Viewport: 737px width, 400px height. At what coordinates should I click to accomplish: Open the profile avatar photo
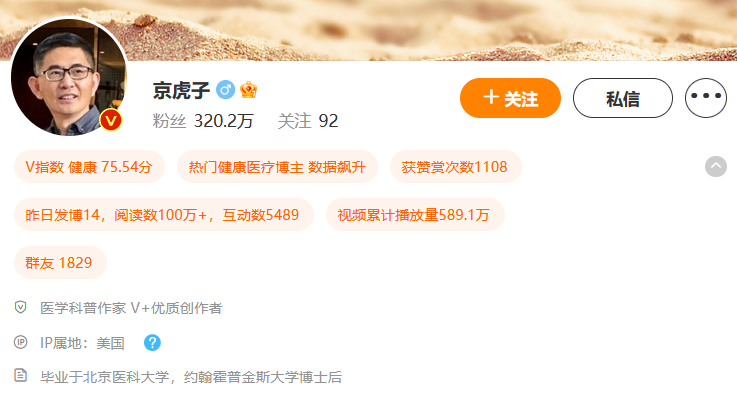coord(69,77)
